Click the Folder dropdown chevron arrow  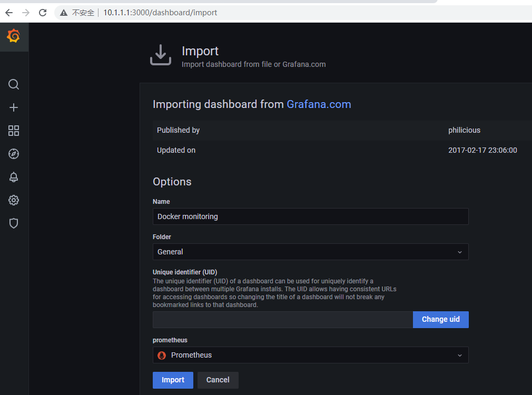[460, 252]
